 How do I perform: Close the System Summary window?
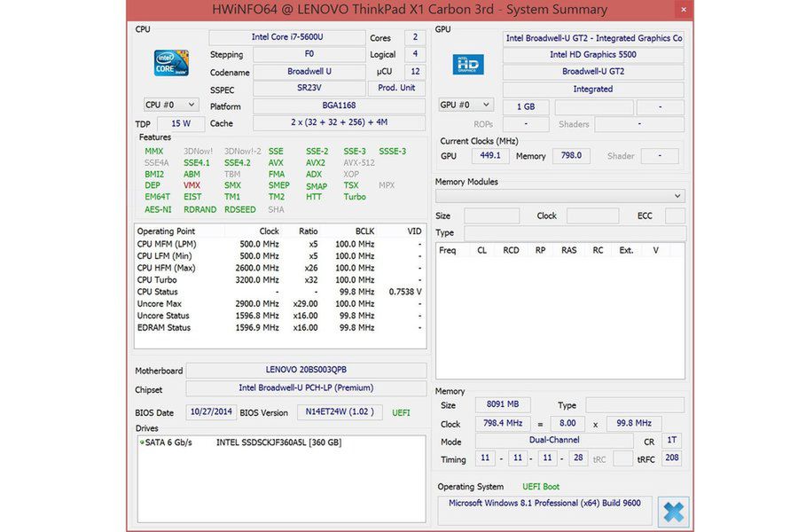pos(684,9)
